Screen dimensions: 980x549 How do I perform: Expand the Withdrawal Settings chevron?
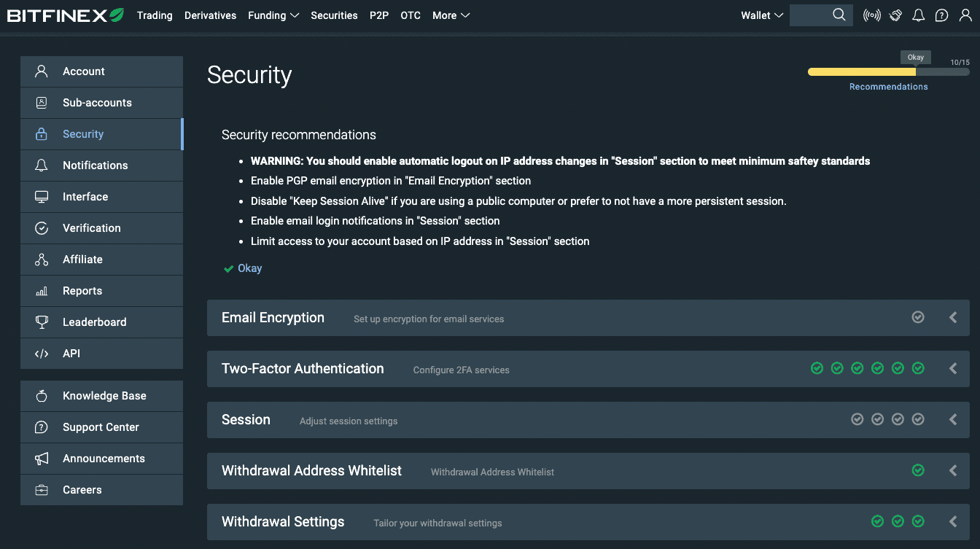953,522
